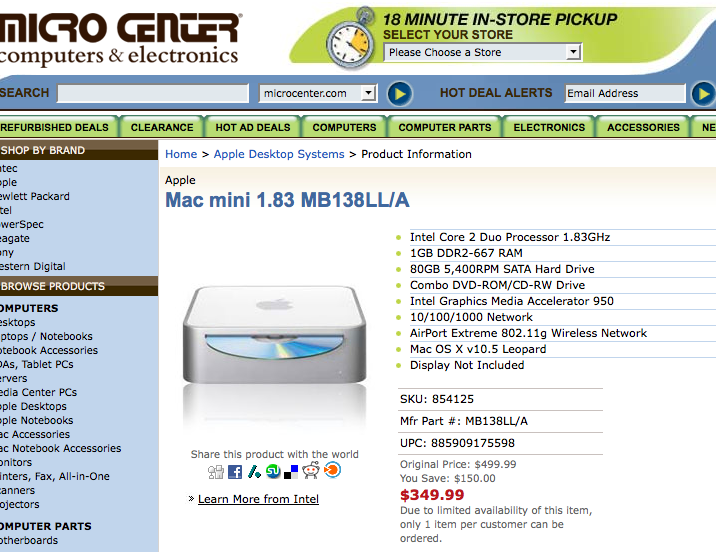Share product on Facebook icon
Screen dimensions: 716x552
point(235,471)
